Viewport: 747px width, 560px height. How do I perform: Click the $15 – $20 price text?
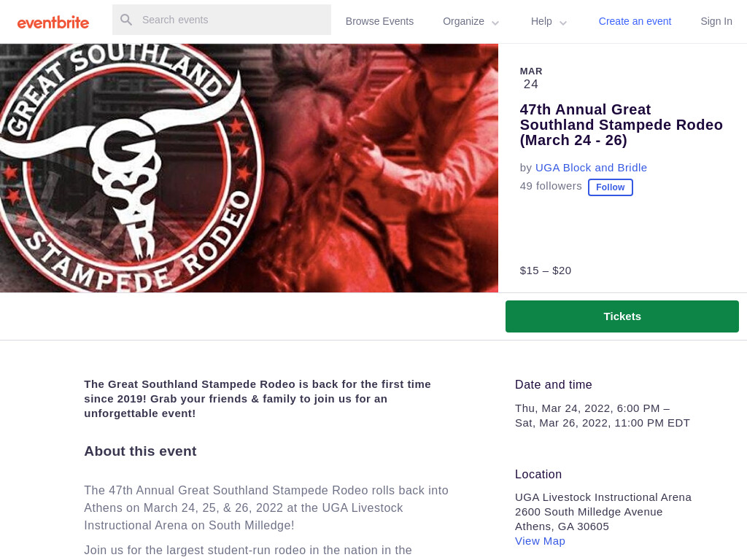pos(546,271)
